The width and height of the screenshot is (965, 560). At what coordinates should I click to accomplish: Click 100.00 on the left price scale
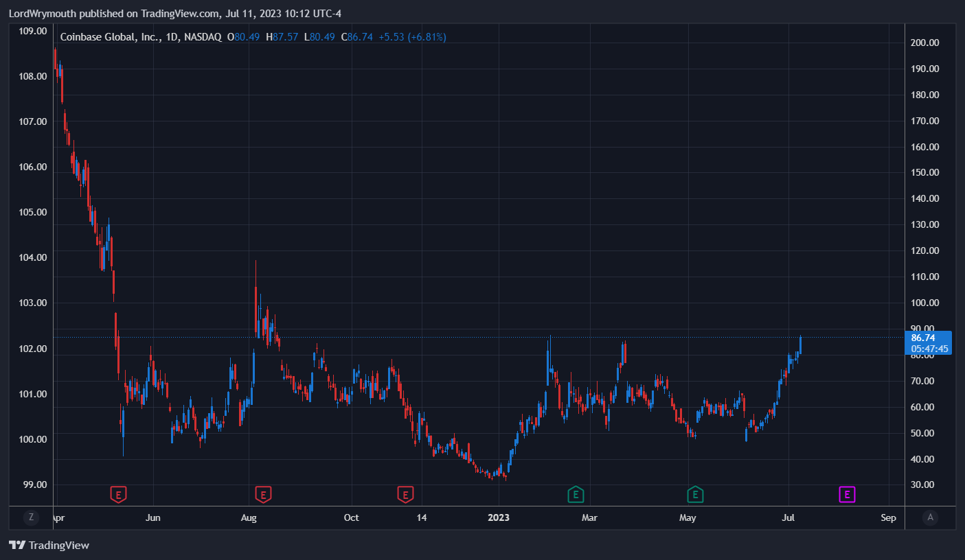34,439
